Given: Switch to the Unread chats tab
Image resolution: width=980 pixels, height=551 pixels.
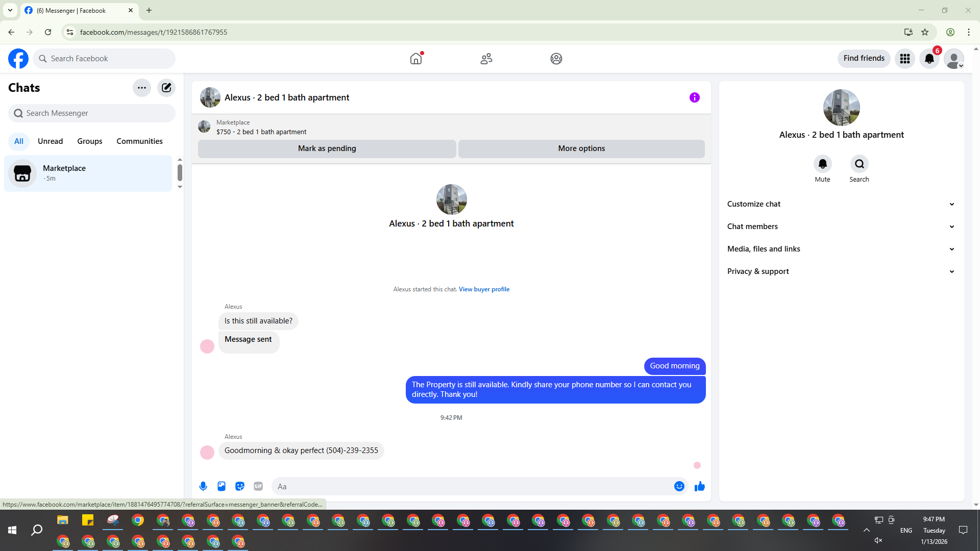Looking at the screenshot, I should pos(50,141).
